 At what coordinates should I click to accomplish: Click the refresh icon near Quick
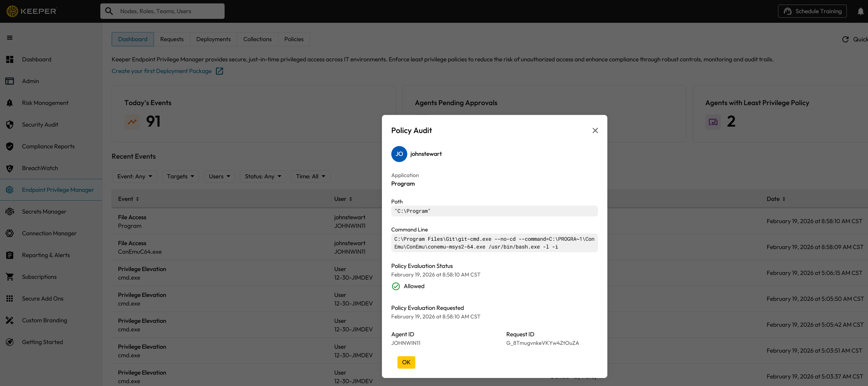(845, 39)
